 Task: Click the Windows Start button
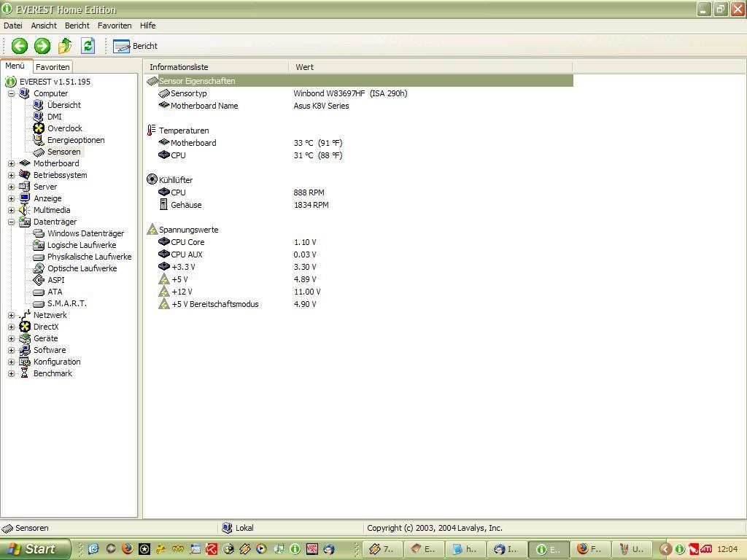[x=35, y=549]
